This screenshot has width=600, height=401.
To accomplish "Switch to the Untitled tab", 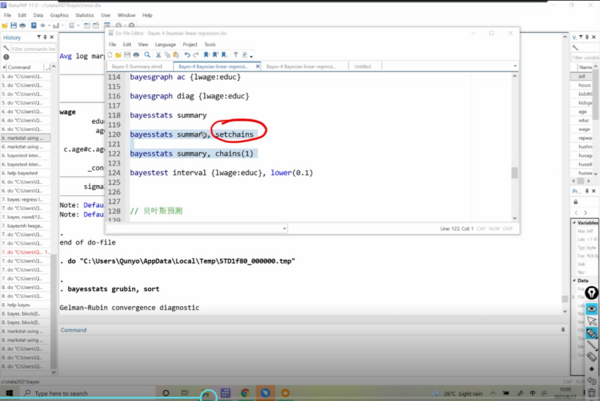I will pos(363,66).
